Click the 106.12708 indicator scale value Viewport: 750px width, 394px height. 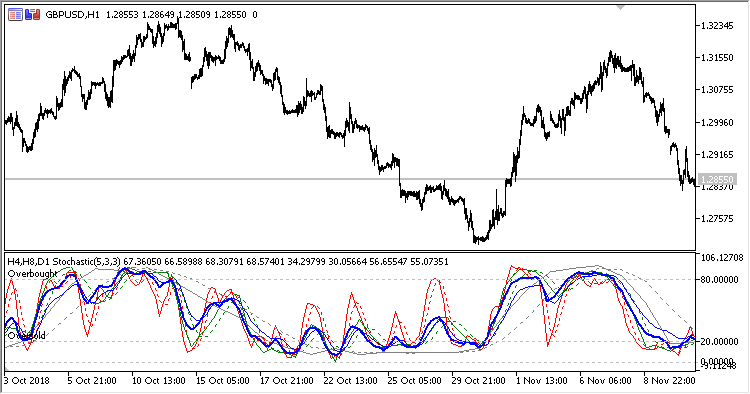click(x=722, y=258)
